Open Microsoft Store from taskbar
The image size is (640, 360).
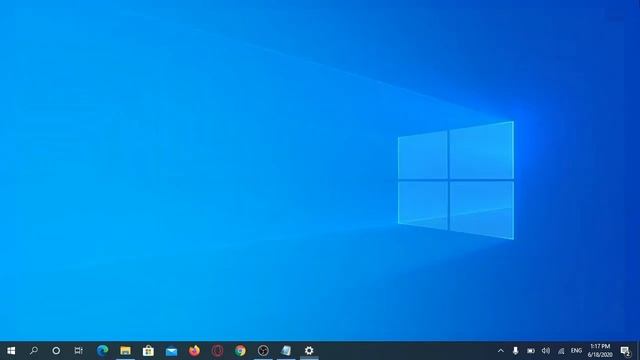click(148, 351)
